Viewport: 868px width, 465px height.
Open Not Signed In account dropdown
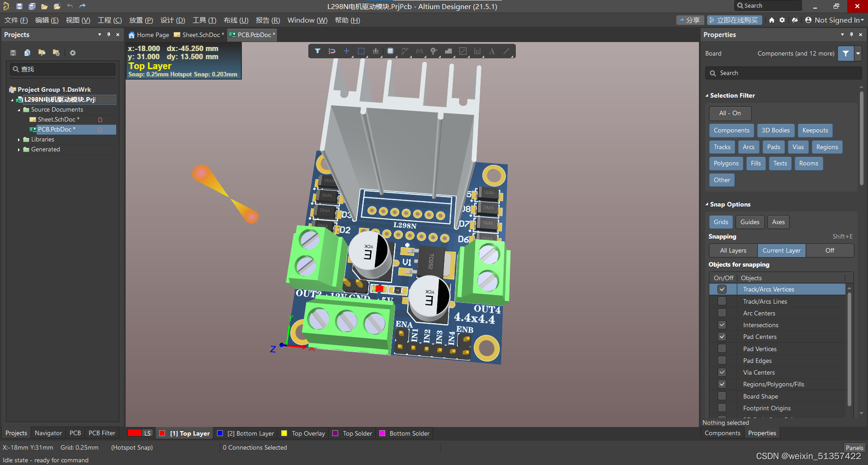click(x=835, y=20)
